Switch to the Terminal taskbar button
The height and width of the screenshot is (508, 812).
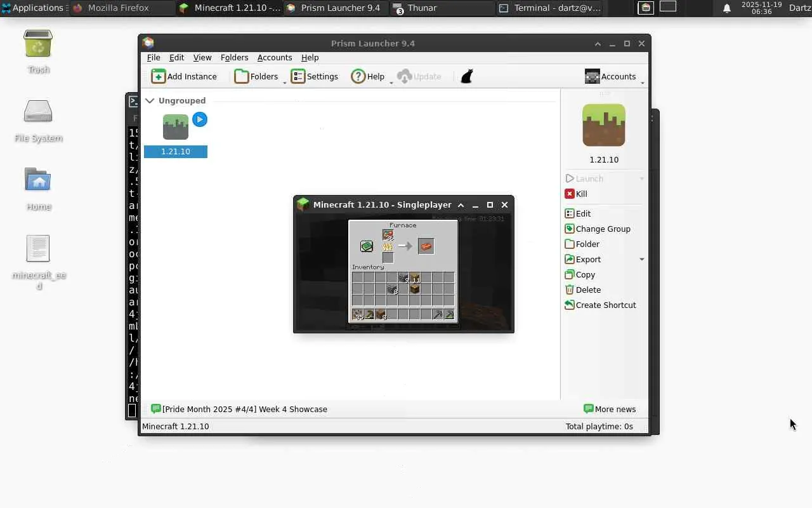[549, 8]
